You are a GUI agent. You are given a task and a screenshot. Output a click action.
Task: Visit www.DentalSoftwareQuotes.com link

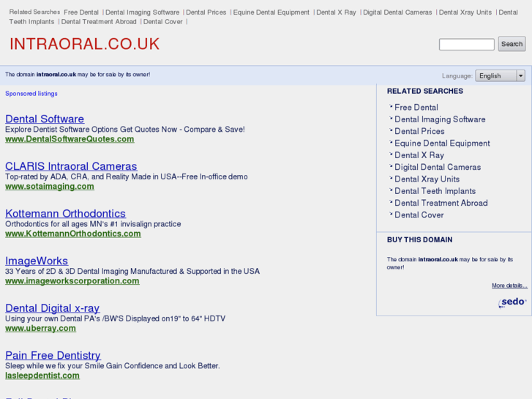[x=70, y=139]
